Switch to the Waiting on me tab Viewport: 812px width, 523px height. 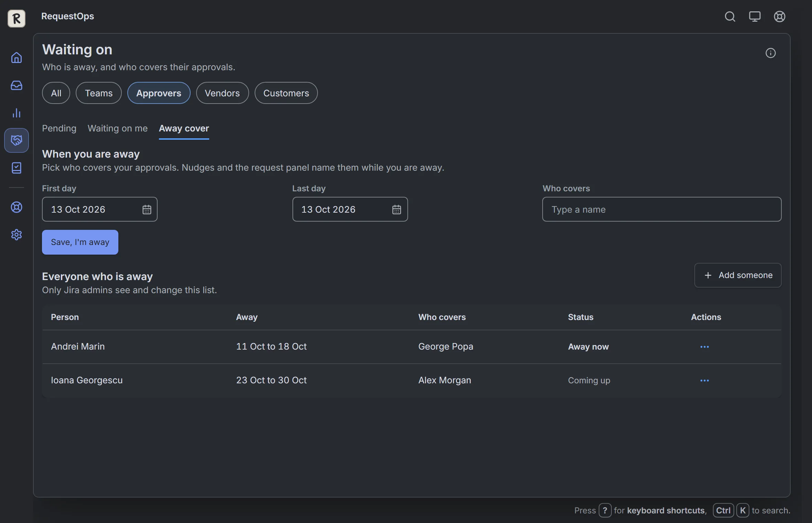[118, 128]
